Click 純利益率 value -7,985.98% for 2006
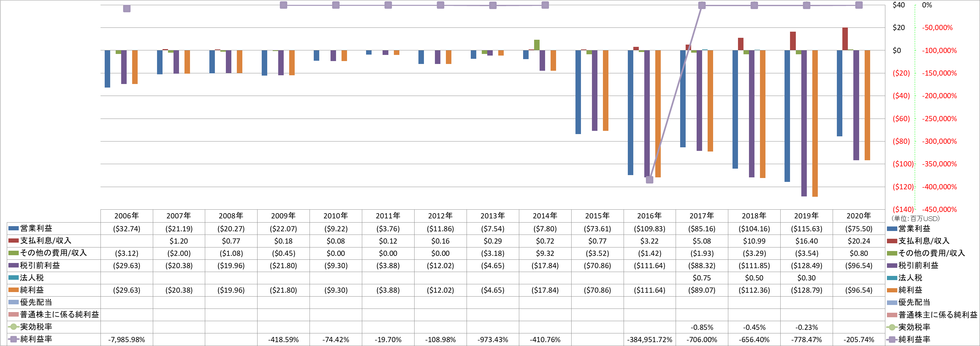This screenshot has width=980, height=346. pyautogui.click(x=127, y=340)
